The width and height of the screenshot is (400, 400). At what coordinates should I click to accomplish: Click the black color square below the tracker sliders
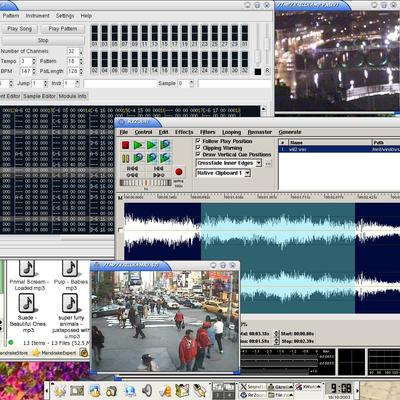(x=258, y=71)
